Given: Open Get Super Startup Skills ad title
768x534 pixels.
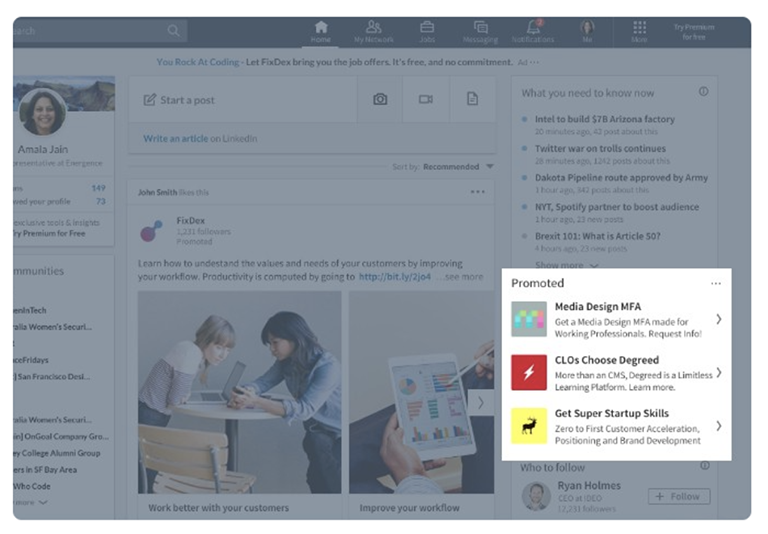Looking at the screenshot, I should [612, 413].
